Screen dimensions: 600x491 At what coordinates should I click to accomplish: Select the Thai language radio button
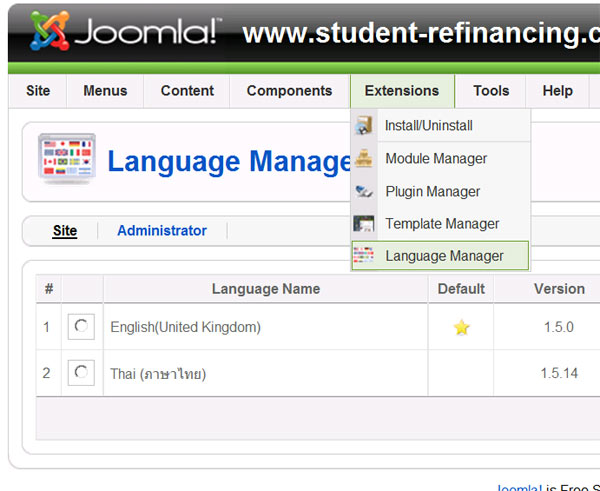(x=81, y=372)
